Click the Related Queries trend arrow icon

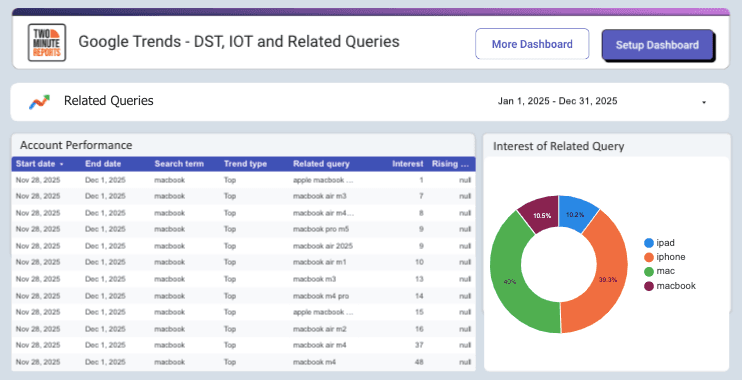point(39,101)
